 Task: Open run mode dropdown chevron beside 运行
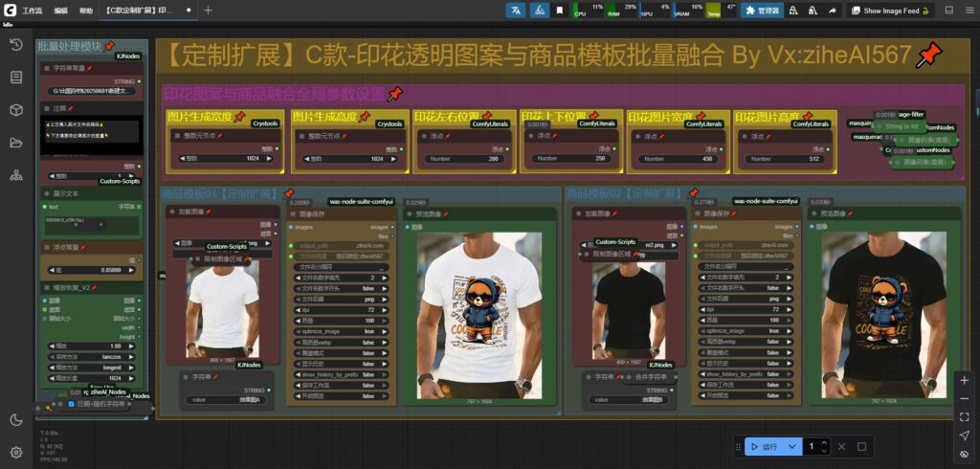point(791,446)
